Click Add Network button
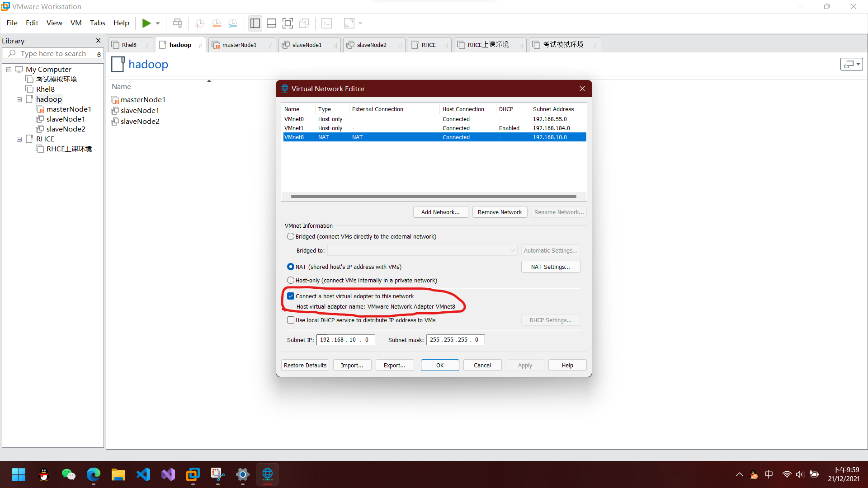The image size is (868, 488). coord(440,212)
